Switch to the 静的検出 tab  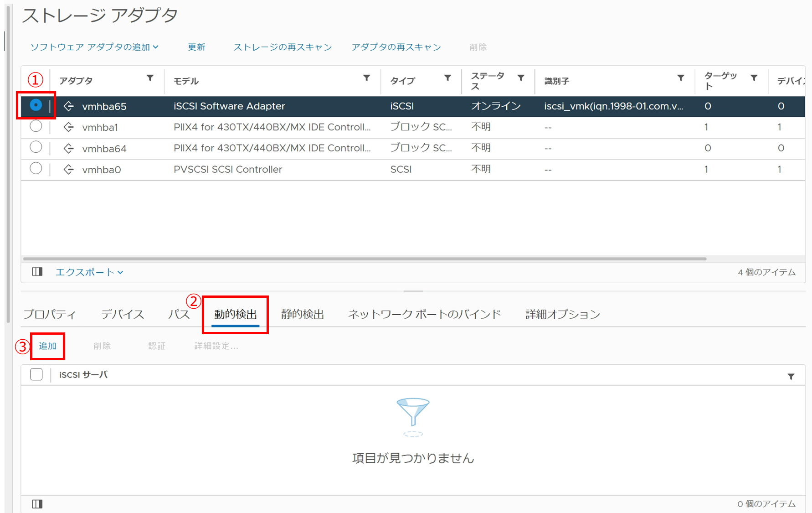(302, 314)
